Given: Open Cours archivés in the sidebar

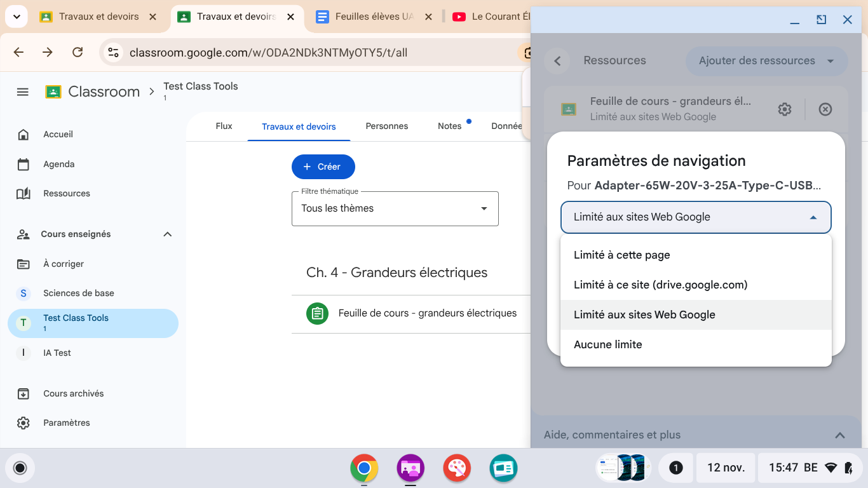Looking at the screenshot, I should point(73,393).
